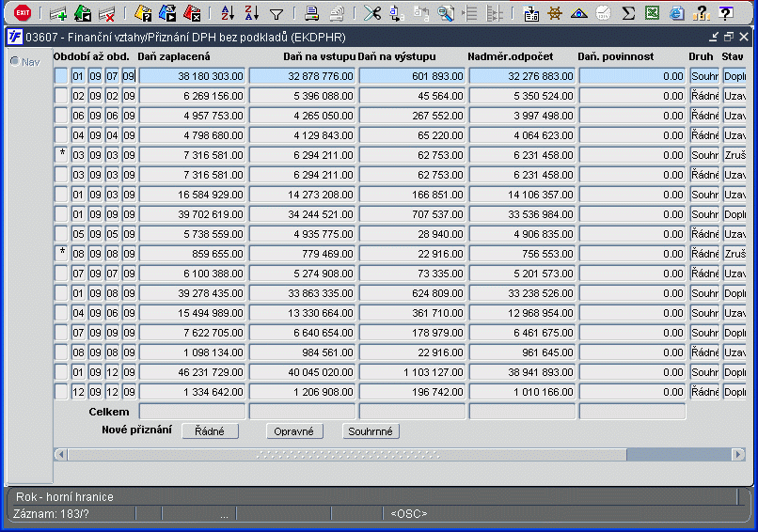Click the horizontal scrollbar left arrow
The width and height of the screenshot is (758, 532).
coord(61,455)
